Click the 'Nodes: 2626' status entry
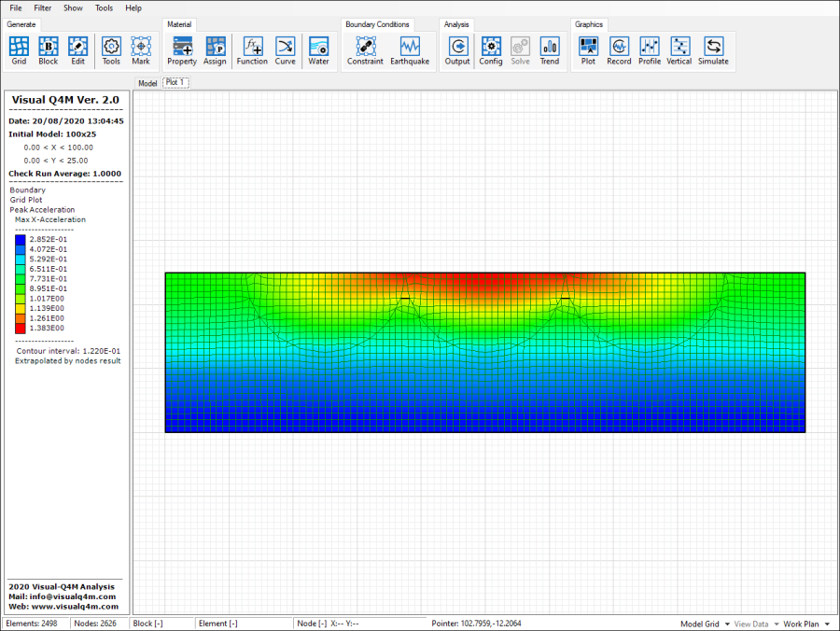This screenshot has height=631, width=840. (95, 624)
